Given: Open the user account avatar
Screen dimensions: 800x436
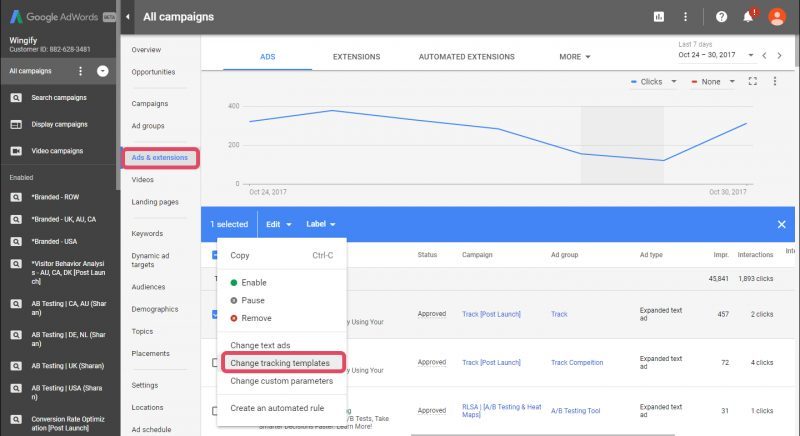Looking at the screenshot, I should click(776, 17).
